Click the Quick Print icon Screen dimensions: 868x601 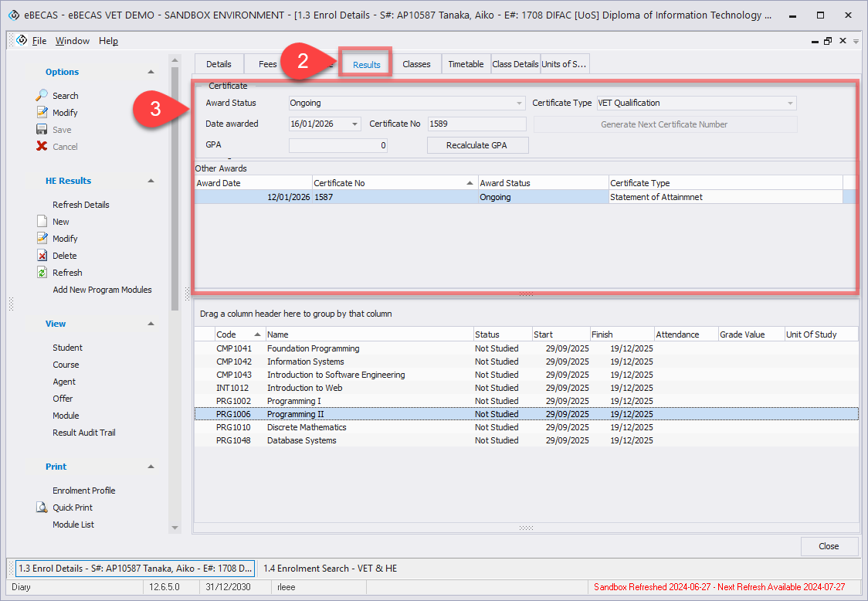click(x=42, y=508)
